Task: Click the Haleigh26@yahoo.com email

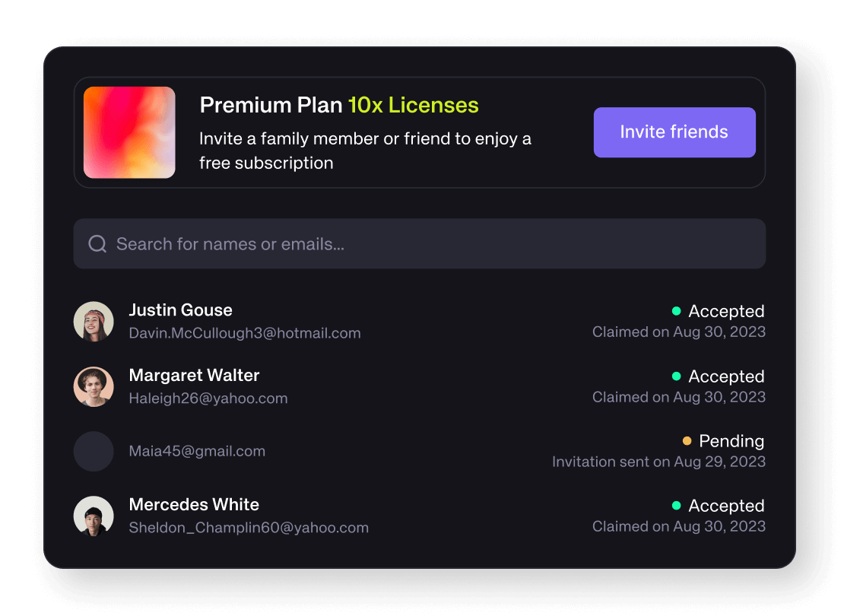Action: coord(208,398)
